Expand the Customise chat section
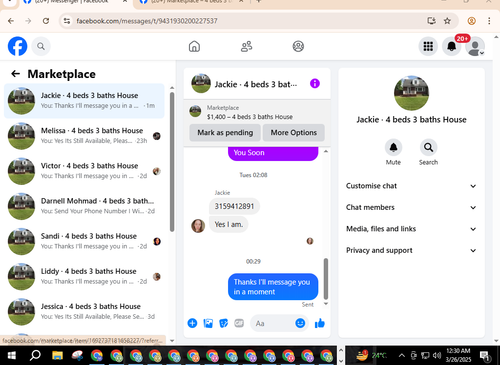 point(411,186)
